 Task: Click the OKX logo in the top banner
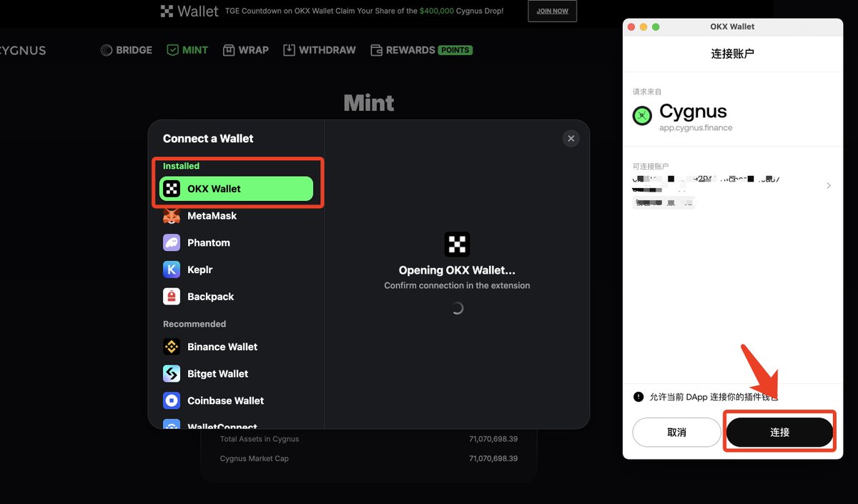tap(167, 11)
